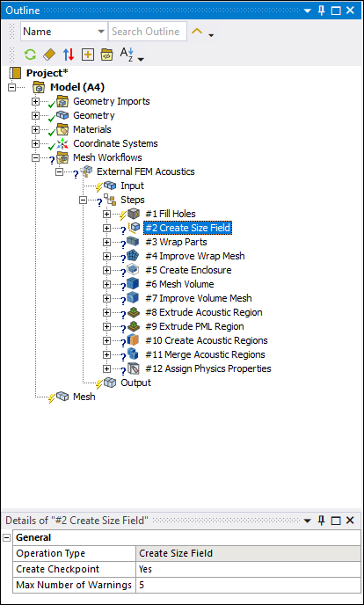Image resolution: width=364 pixels, height=605 pixels.
Task: Select the #2 Create Size Field label
Action: coord(188,228)
